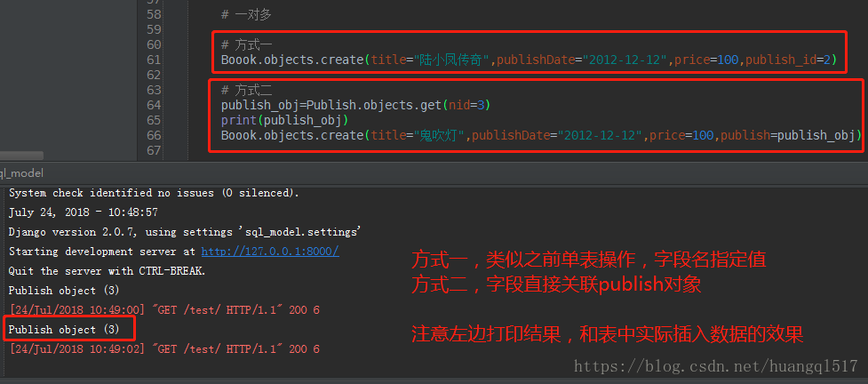
Task: Click line number 63 in the gutter
Action: 154,91
